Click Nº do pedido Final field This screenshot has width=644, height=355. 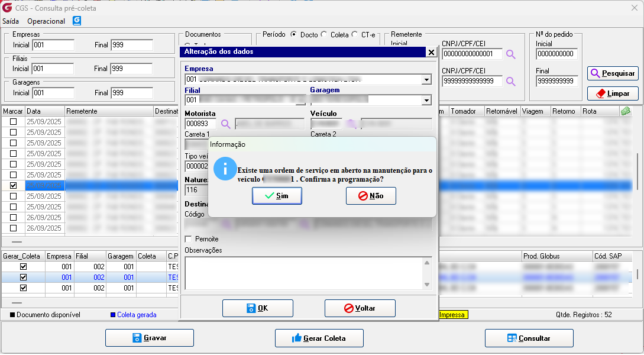557,82
